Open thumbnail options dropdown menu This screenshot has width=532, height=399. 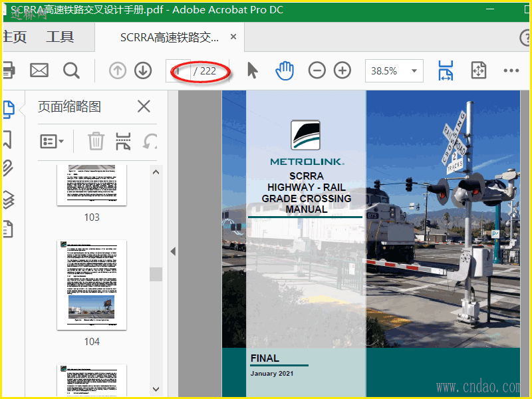52,141
